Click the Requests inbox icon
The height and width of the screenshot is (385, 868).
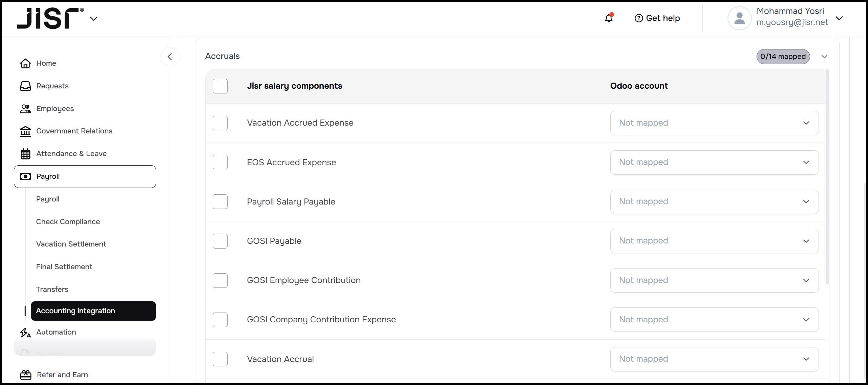pyautogui.click(x=25, y=86)
